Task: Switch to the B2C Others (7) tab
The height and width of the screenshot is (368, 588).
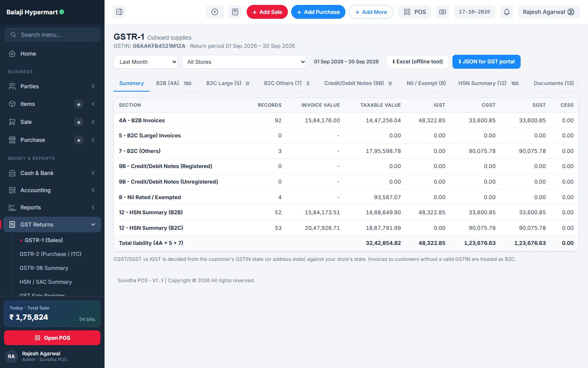Action: point(287,83)
